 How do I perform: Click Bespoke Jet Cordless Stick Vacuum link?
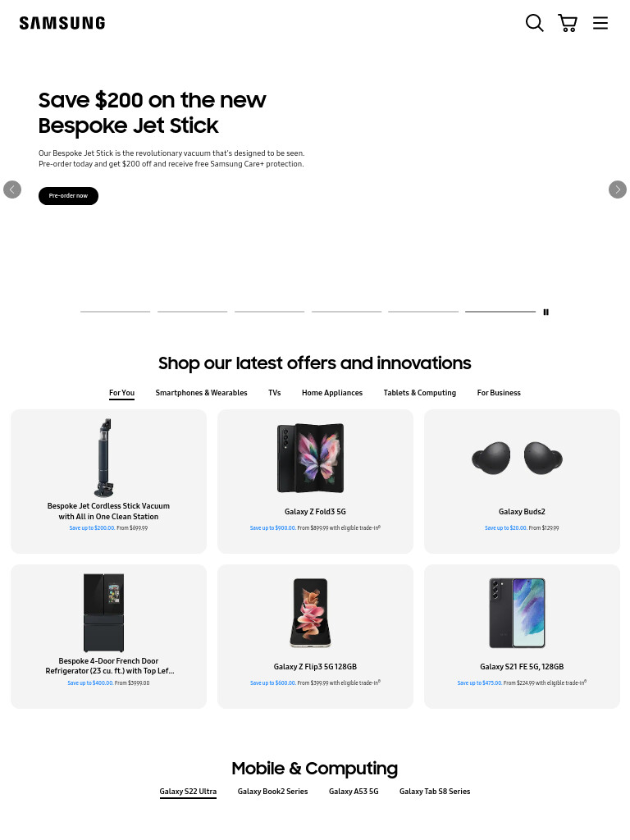tap(108, 511)
